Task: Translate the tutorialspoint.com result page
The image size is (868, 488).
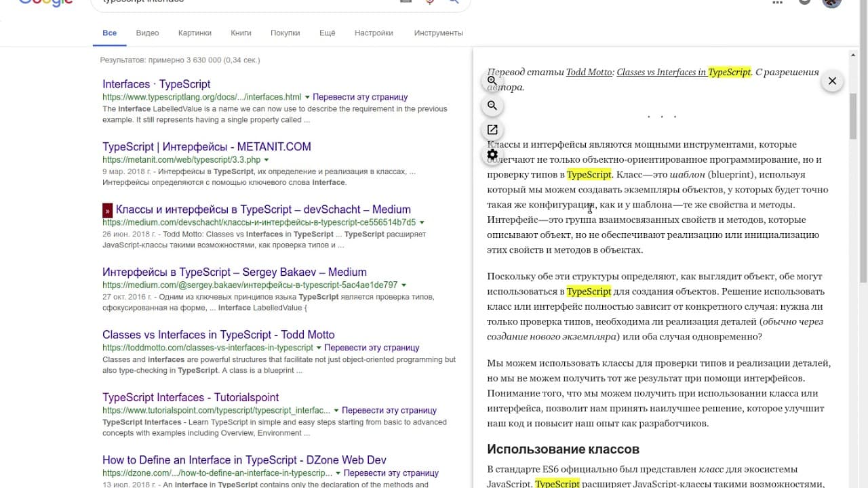Action: [389, 411]
